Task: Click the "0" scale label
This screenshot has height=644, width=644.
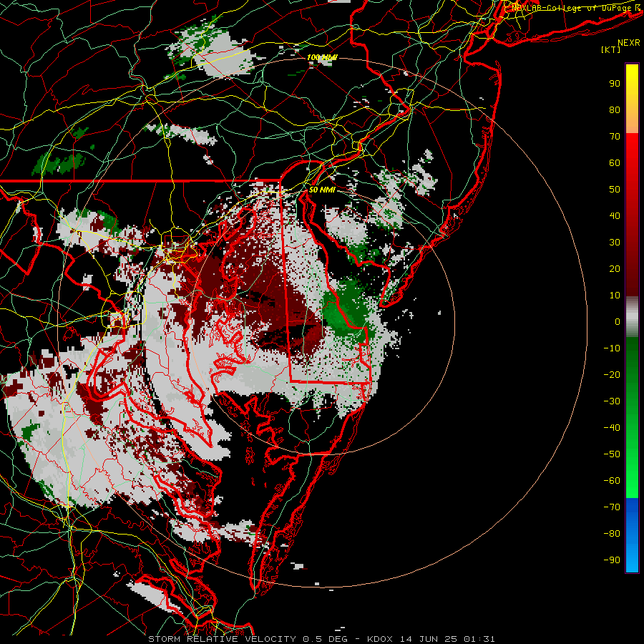Action: (x=618, y=321)
